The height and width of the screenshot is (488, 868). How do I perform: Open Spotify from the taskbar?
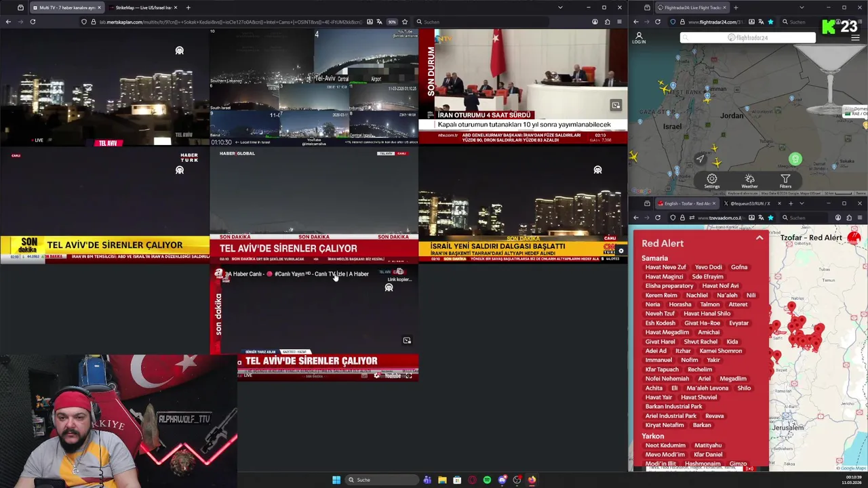pyautogui.click(x=487, y=480)
